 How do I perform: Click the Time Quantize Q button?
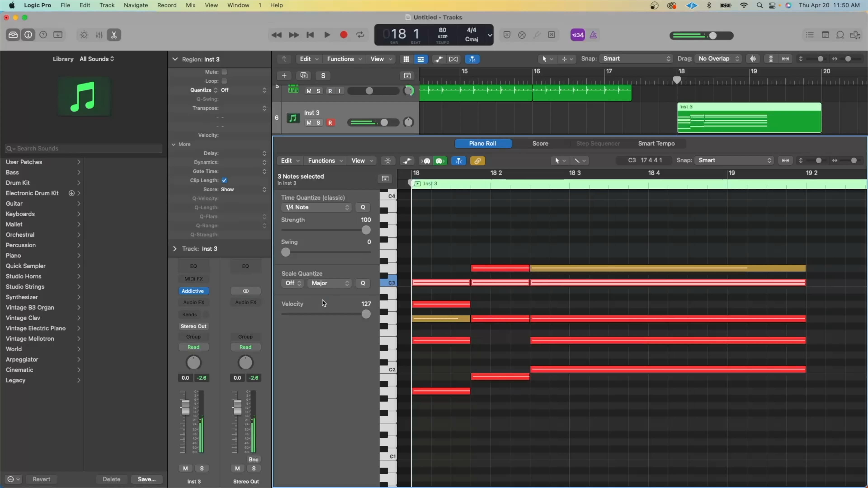click(363, 207)
